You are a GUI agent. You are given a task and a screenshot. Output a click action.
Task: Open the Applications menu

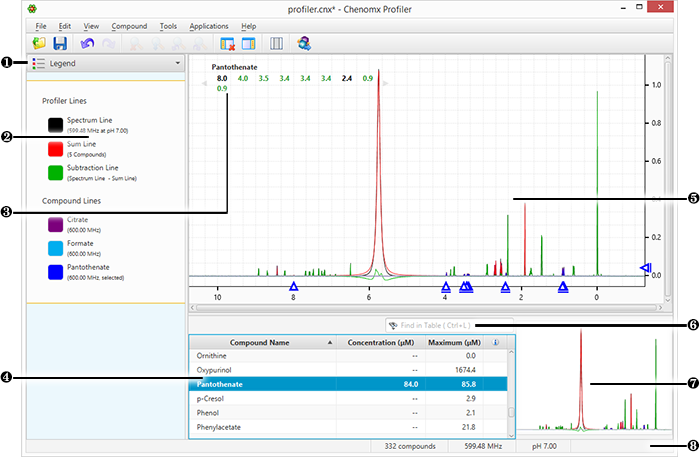pos(210,25)
